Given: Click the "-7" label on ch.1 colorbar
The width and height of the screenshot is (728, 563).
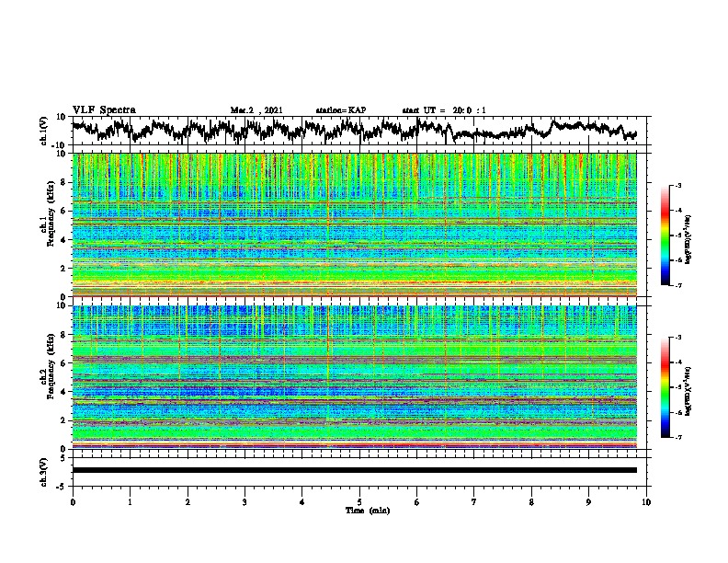Looking at the screenshot, I should (x=677, y=285).
